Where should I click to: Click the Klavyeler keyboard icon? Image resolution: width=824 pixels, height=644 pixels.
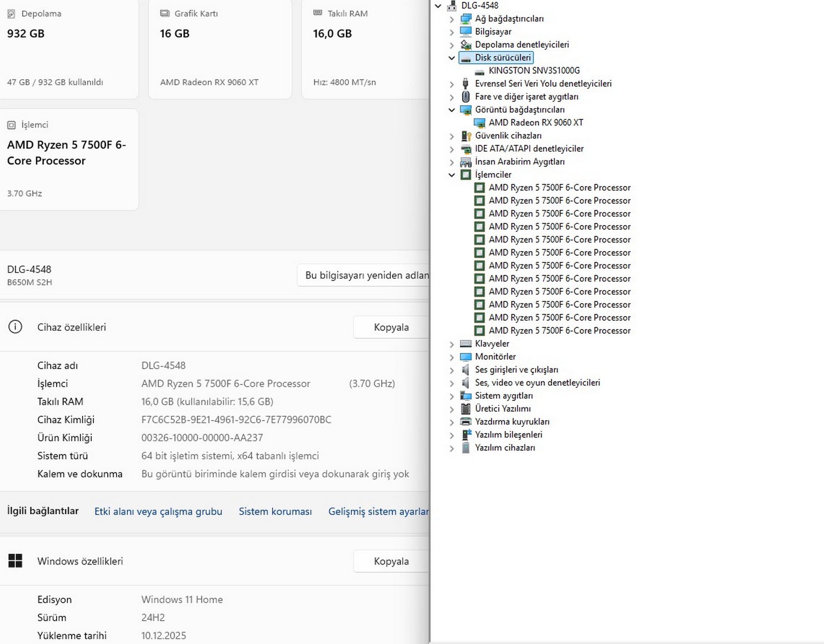[x=465, y=344]
